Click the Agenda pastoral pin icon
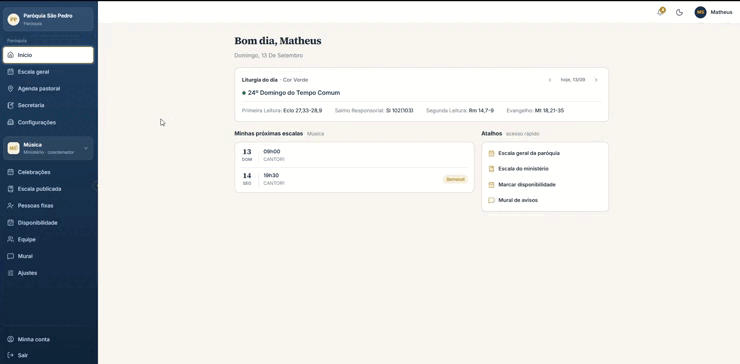Viewport: 740px width, 364px height. click(x=10, y=89)
